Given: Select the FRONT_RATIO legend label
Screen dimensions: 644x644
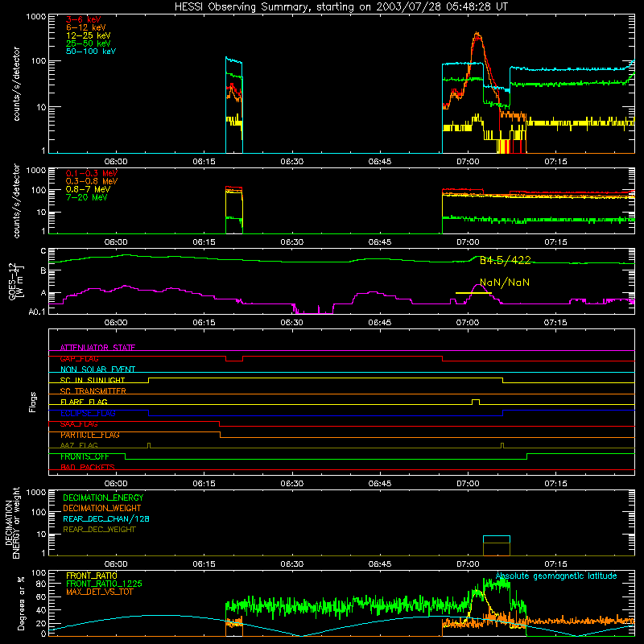Looking at the screenshot, I should pos(92,576).
